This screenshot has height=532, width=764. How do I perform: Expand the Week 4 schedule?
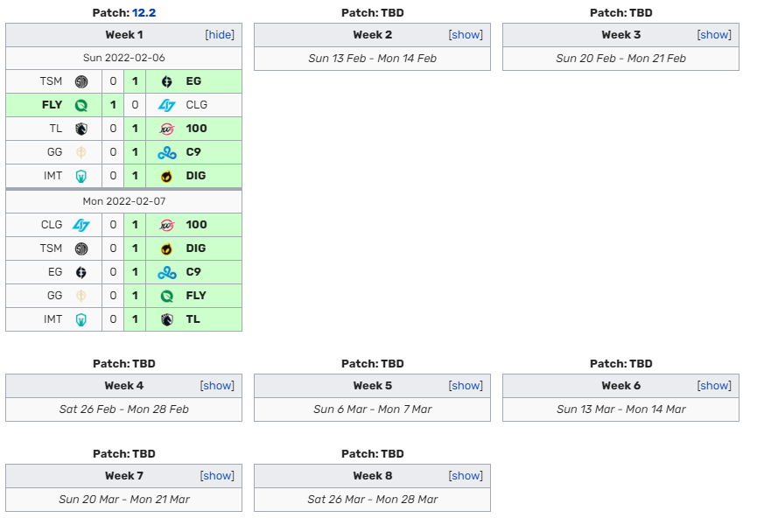point(217,385)
